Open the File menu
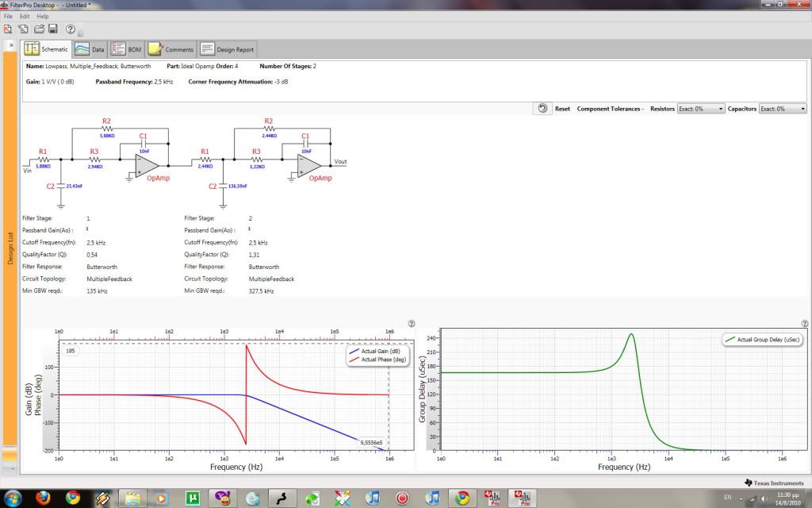 click(8, 16)
